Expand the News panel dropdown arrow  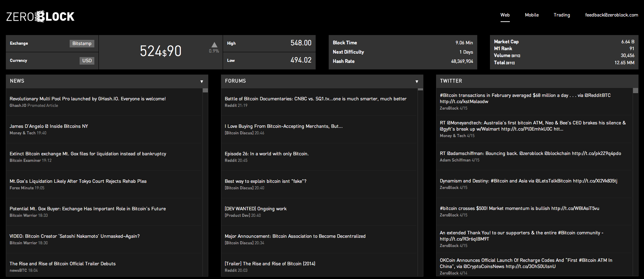pyautogui.click(x=202, y=81)
